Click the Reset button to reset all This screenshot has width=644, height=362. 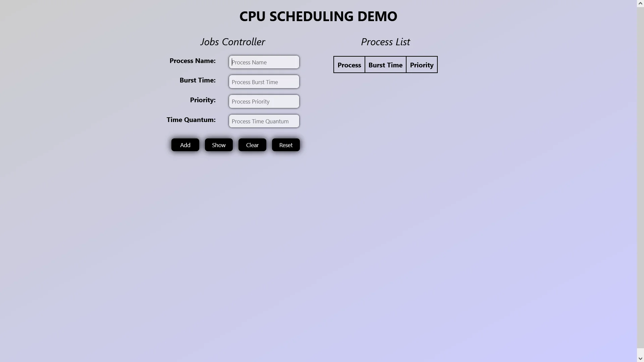[x=286, y=144]
